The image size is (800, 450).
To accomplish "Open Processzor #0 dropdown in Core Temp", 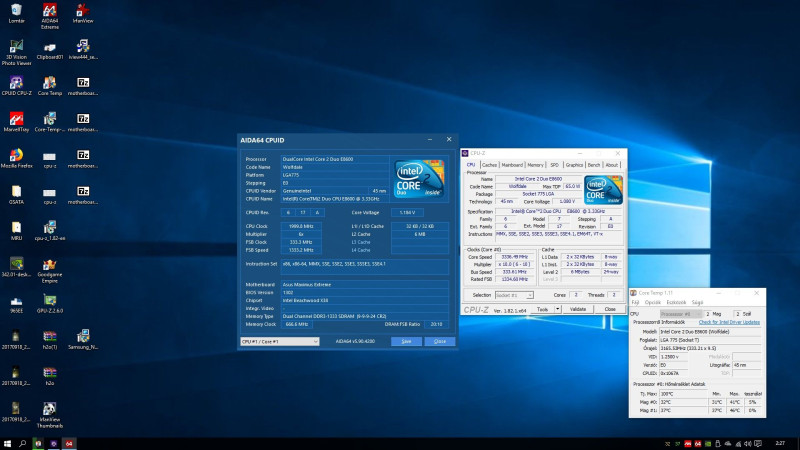I will (681, 314).
